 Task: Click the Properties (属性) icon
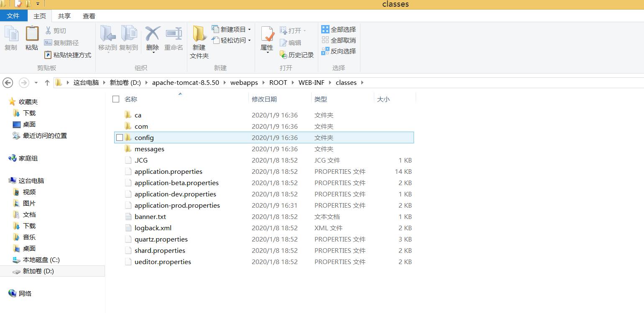(x=267, y=34)
